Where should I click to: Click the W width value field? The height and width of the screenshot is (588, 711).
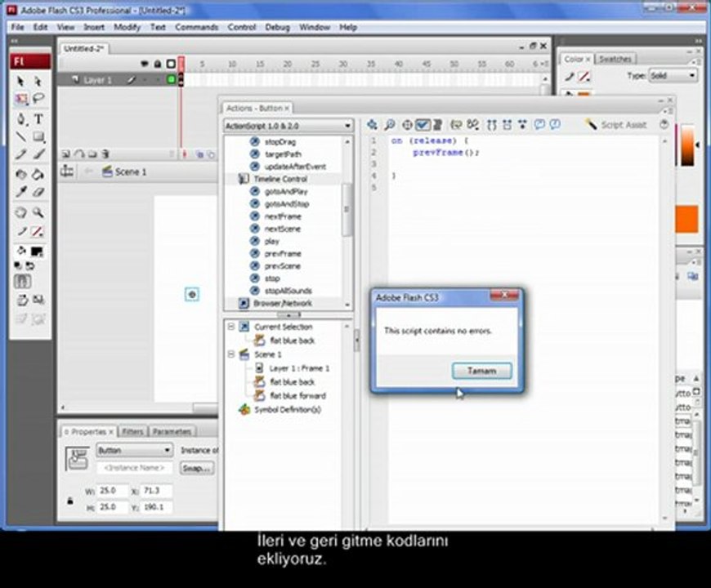[112, 491]
